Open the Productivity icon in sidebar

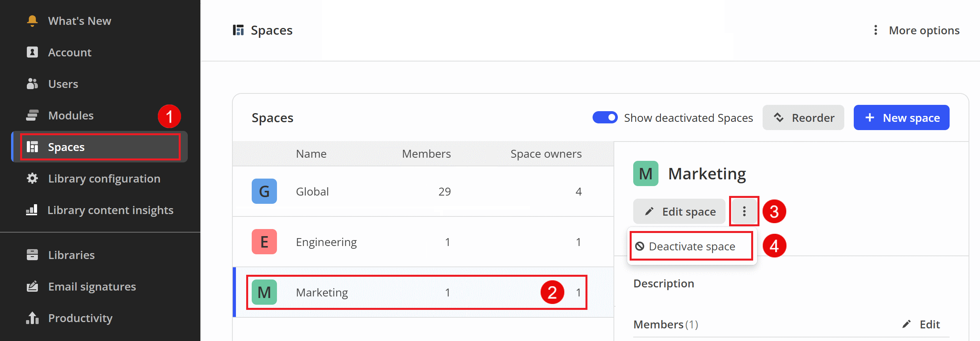click(x=32, y=318)
